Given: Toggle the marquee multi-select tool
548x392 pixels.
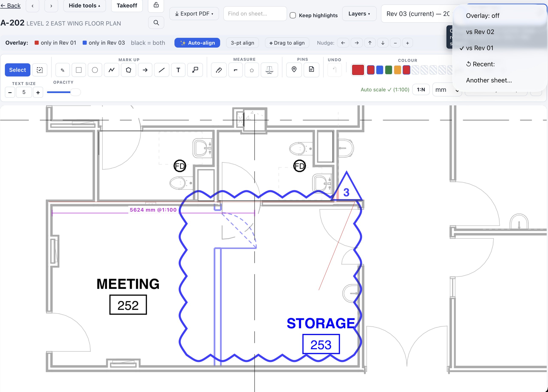Looking at the screenshot, I should 40,70.
